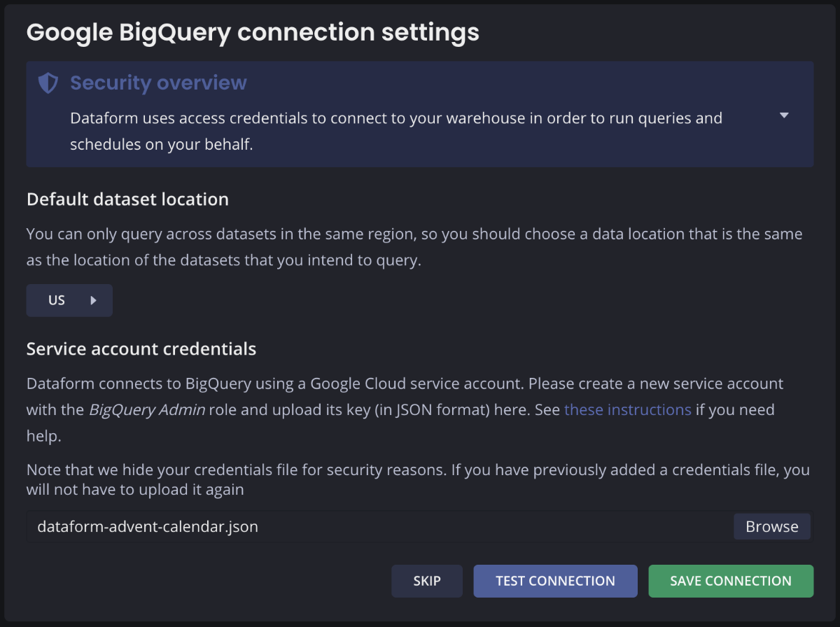Viewport: 840px width, 627px height.
Task: Open the US dataset location dropdown
Action: click(69, 300)
